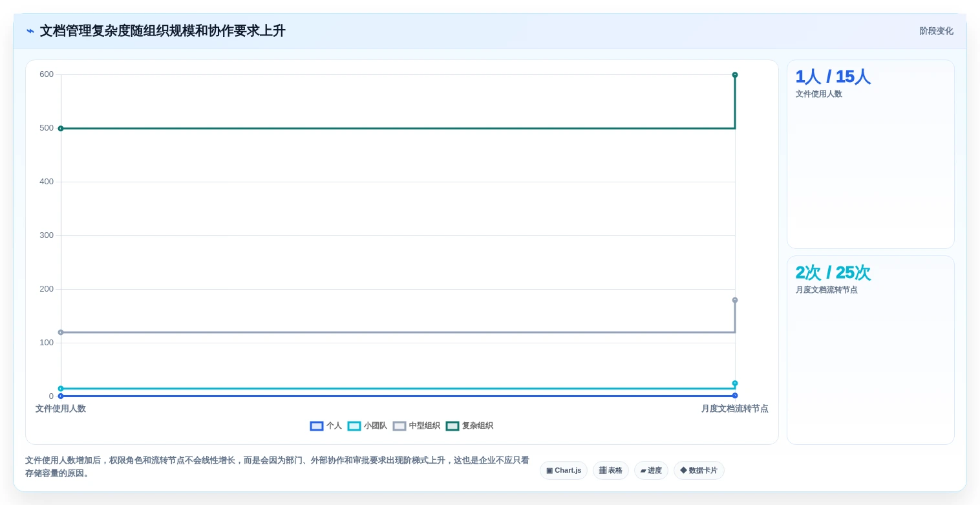
Task: Click the 月度文档流转节点 x-axis label
Action: click(735, 409)
